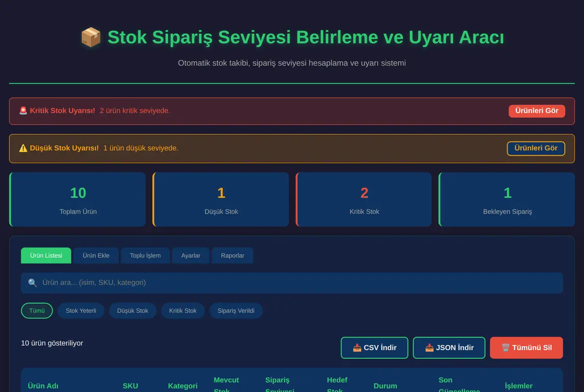
Task: Open the Ürün Ekle tab
Action: point(96,255)
